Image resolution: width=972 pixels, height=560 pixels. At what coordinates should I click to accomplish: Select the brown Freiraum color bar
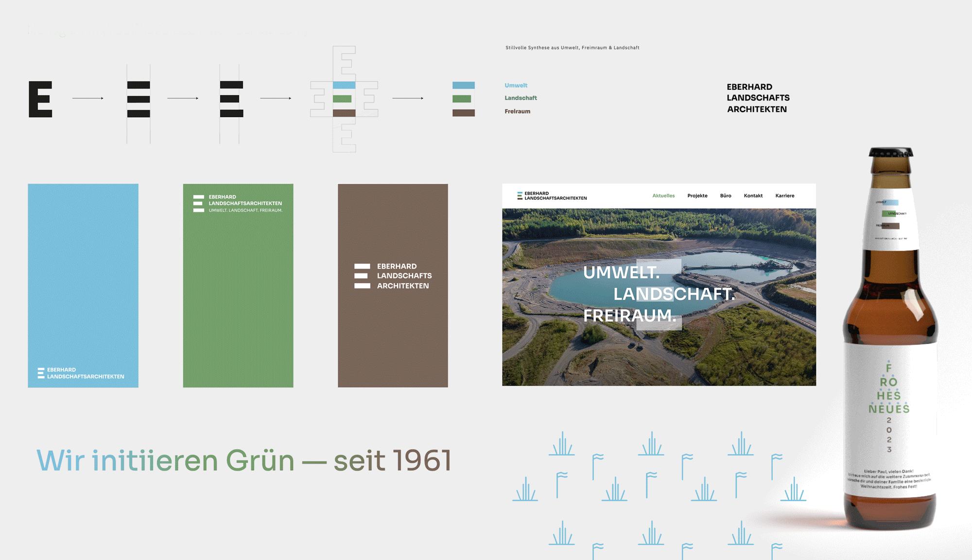point(463,113)
